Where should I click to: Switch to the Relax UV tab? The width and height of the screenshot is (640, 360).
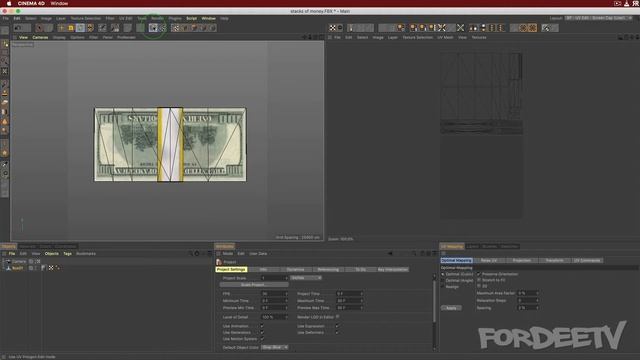489,260
